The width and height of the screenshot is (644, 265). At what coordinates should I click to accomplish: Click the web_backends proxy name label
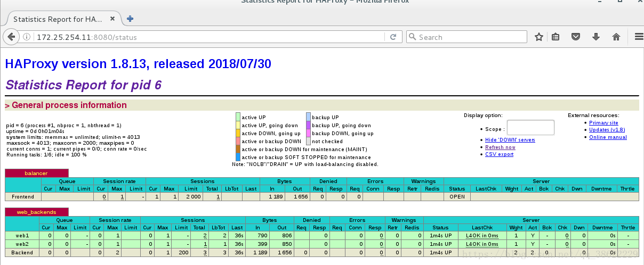tap(36, 212)
